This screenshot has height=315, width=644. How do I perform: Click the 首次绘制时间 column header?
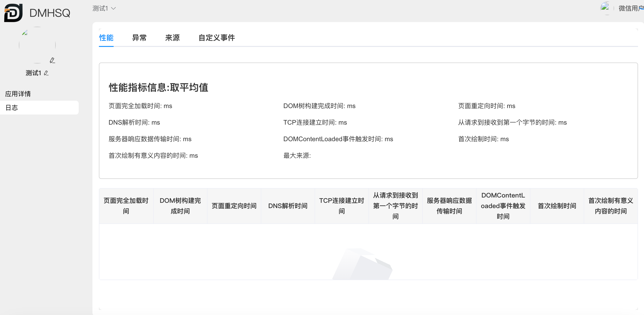[557, 206]
